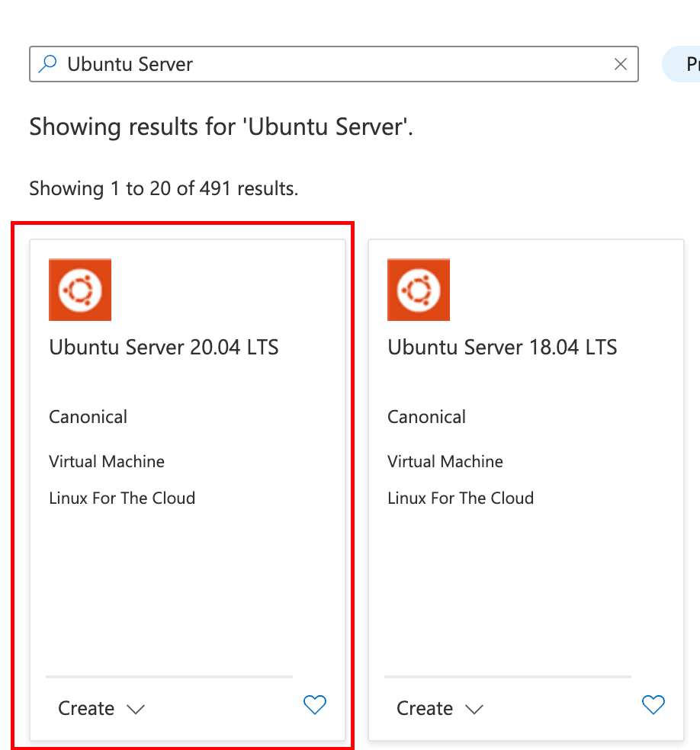The image size is (700, 750).
Task: Click the 'Showing 1 to 20 of 491 results' text
Action: (164, 188)
